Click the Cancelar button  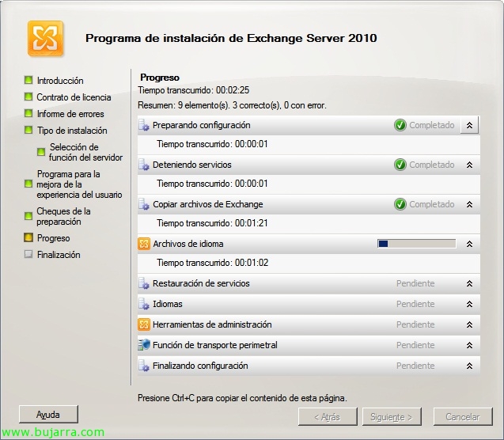pos(463,417)
